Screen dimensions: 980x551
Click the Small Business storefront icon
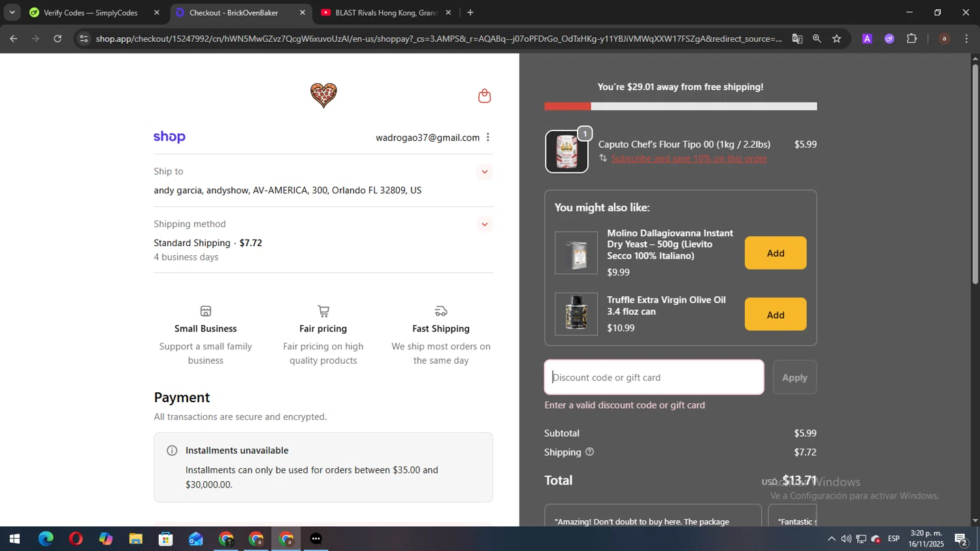[206, 311]
